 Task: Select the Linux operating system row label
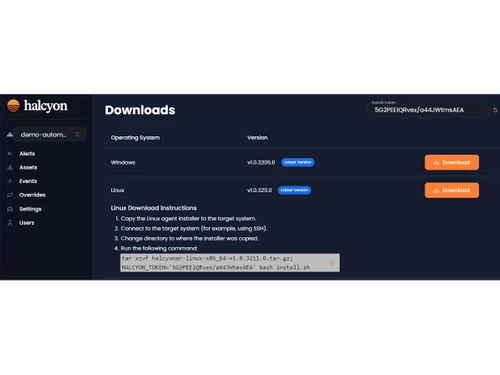(117, 190)
